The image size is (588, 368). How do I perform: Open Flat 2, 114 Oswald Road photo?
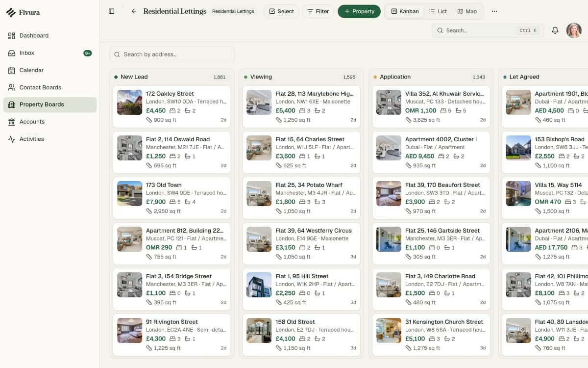(130, 148)
